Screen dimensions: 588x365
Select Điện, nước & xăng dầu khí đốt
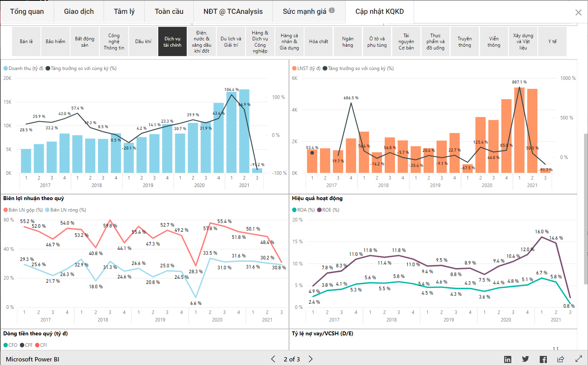202,42
